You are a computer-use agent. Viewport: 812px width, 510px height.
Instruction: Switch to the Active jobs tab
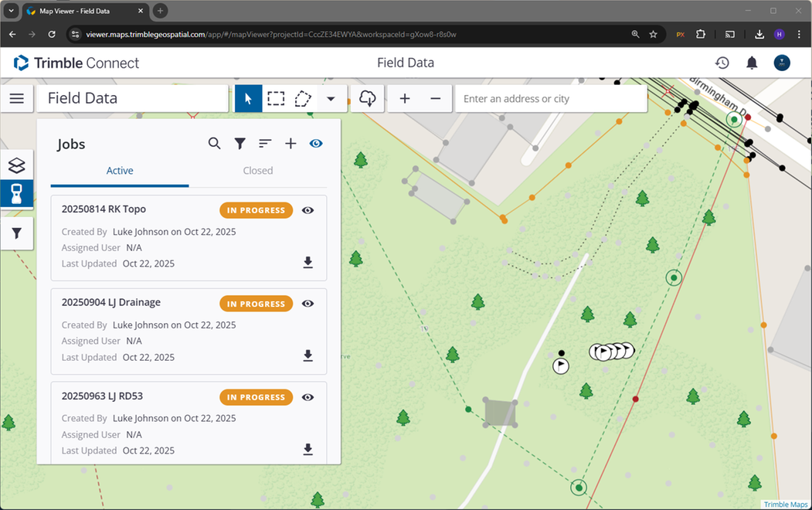[x=120, y=171]
